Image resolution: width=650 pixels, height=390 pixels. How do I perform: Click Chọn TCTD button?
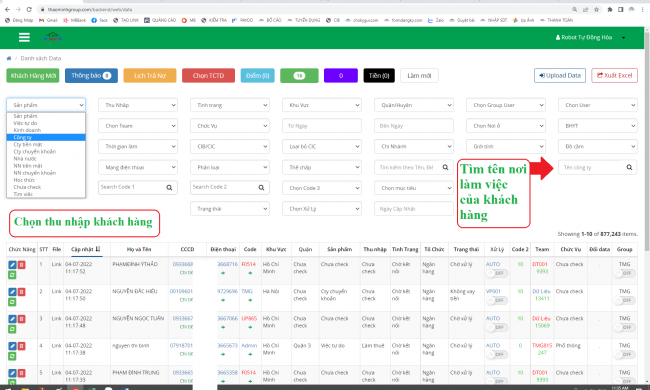point(208,76)
